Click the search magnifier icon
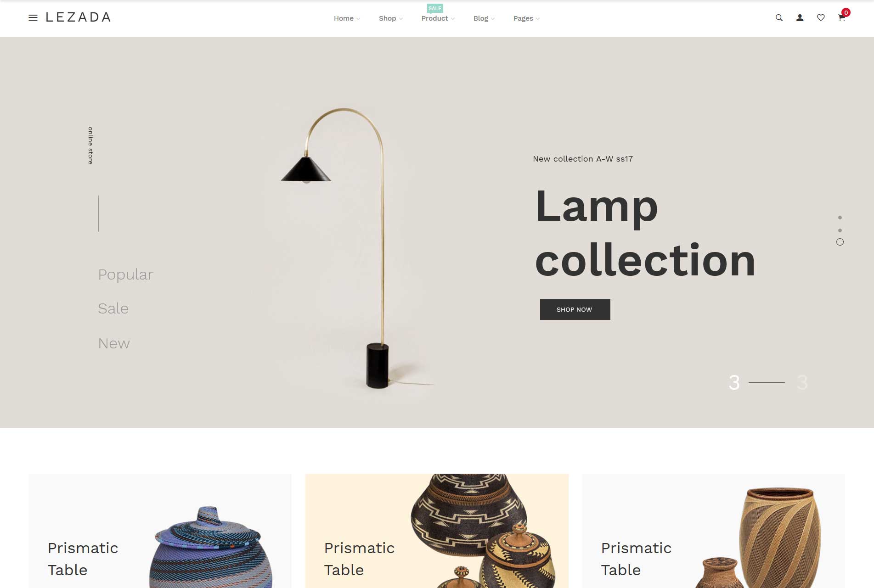The width and height of the screenshot is (874, 588). [779, 18]
